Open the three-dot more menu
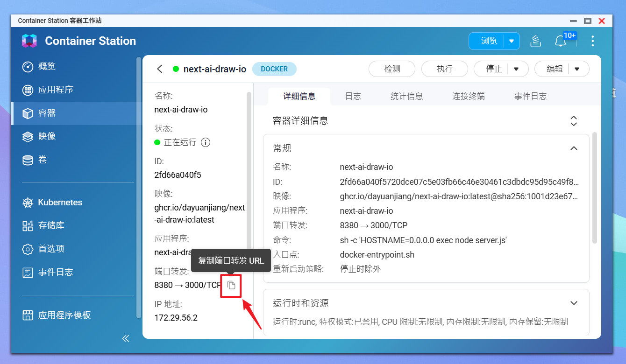This screenshot has height=364, width=626. tap(592, 41)
